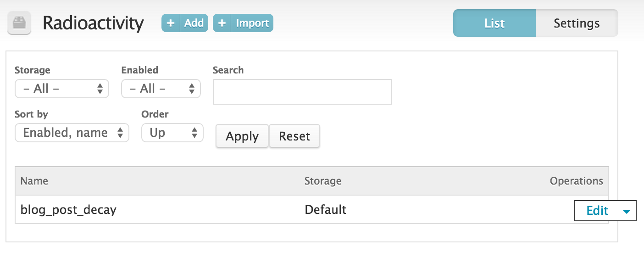The width and height of the screenshot is (644, 258).
Task: Open the Storage filter dropdown
Action: 62,89
